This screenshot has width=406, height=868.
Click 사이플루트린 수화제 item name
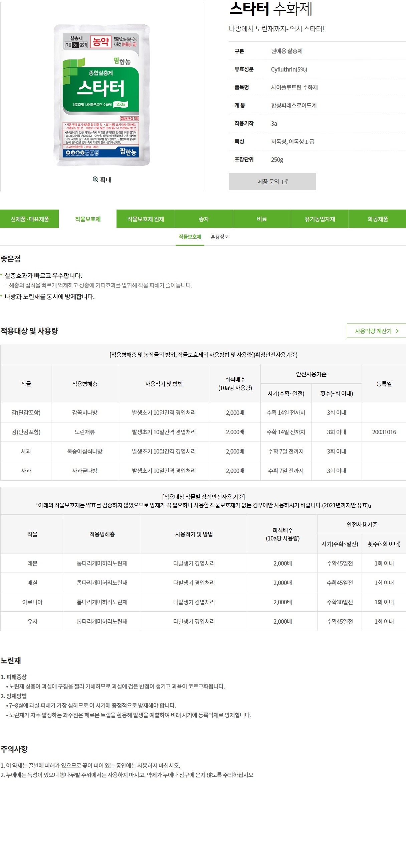coord(294,87)
